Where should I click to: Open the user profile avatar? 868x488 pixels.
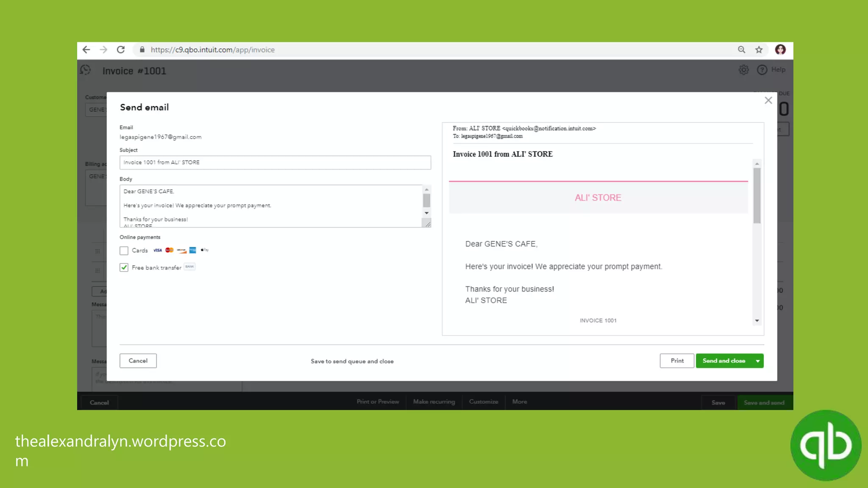click(780, 50)
